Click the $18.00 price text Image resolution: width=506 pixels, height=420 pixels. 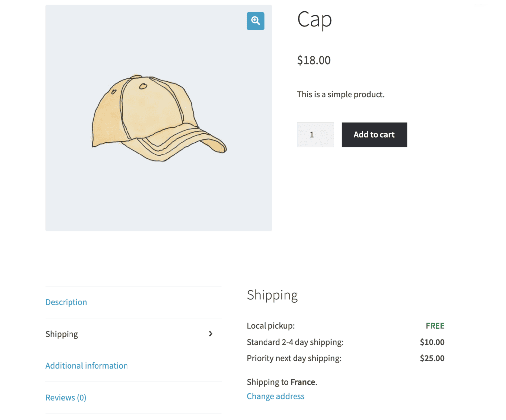(x=314, y=60)
